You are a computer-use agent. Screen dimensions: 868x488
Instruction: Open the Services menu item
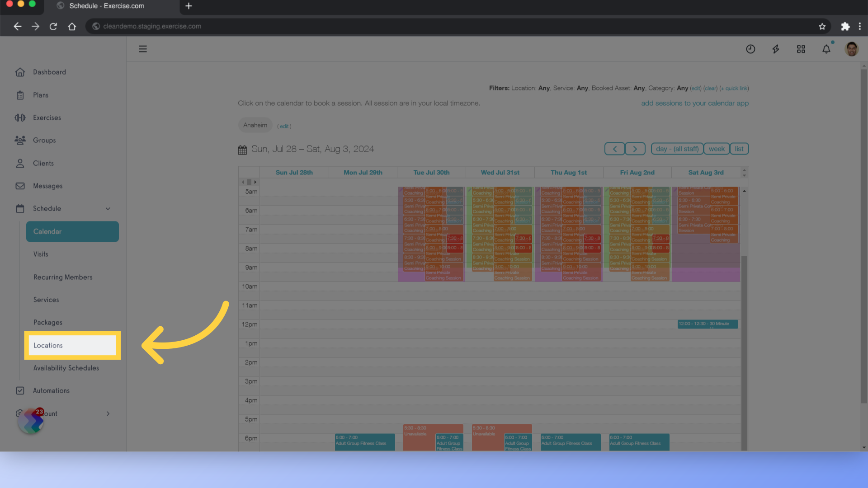(46, 300)
